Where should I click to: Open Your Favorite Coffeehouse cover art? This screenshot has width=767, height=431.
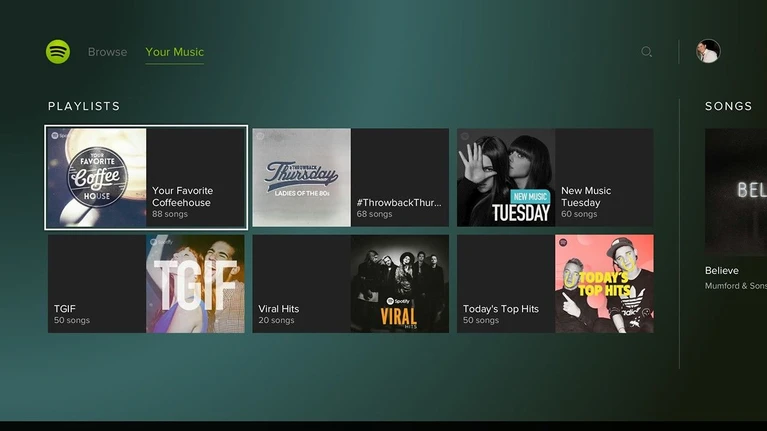pyautogui.click(x=97, y=178)
